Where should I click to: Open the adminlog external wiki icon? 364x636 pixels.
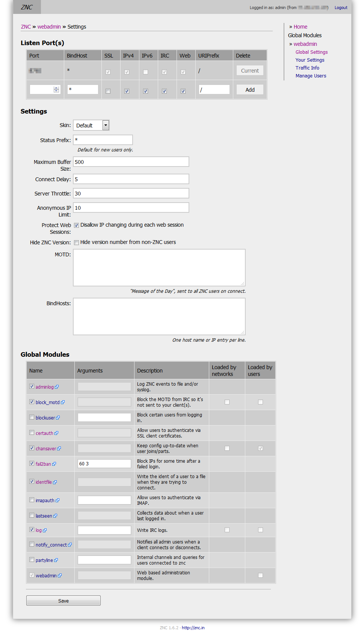click(57, 387)
